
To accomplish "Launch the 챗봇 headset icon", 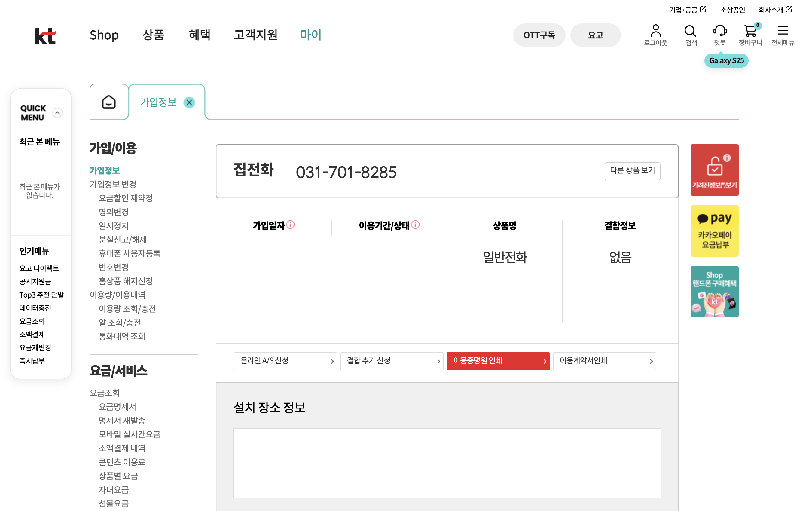I will tap(720, 35).
